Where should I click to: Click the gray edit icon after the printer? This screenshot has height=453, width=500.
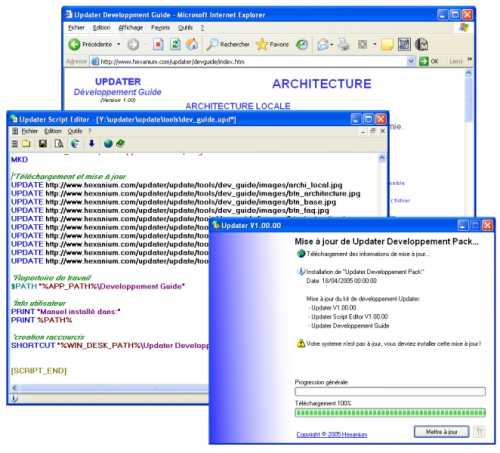[363, 44]
